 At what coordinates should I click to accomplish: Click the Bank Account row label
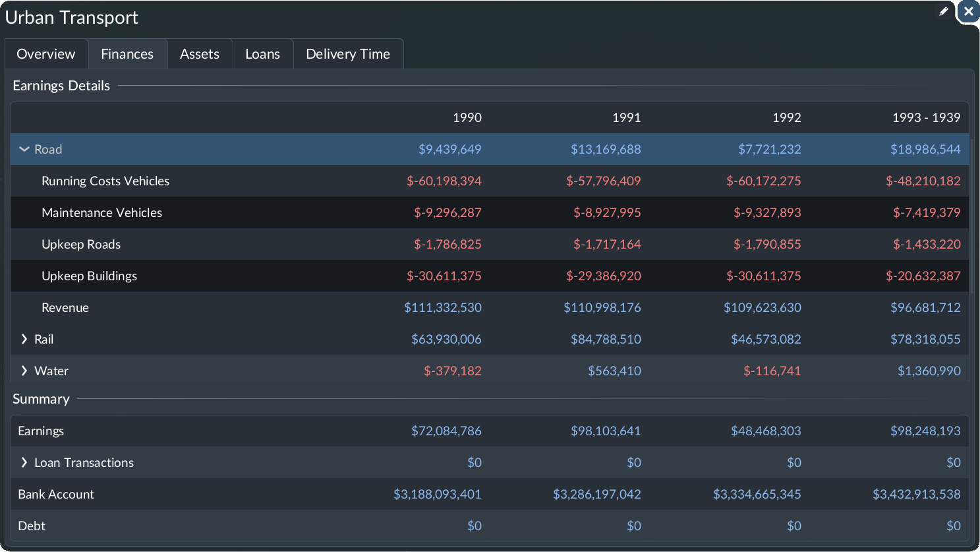point(56,494)
